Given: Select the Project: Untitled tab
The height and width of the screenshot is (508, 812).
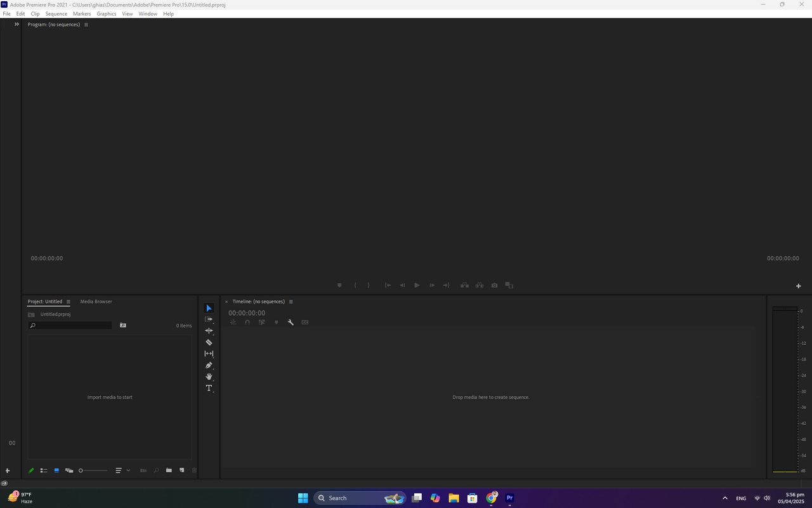Looking at the screenshot, I should click(x=45, y=302).
